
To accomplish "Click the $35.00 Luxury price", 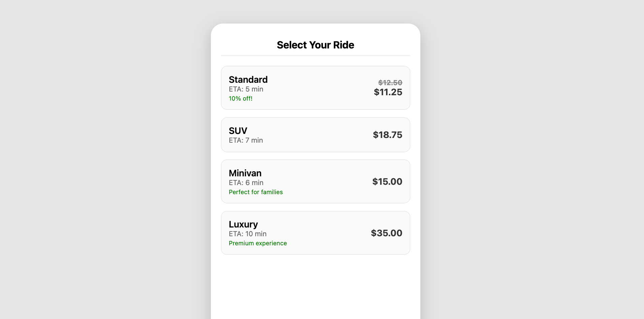I will (386, 233).
